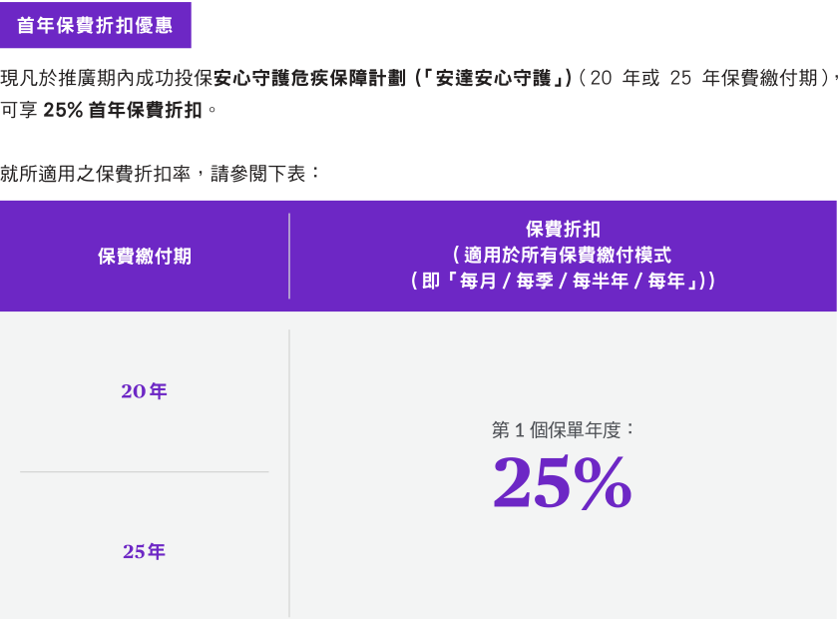The height and width of the screenshot is (619, 840).
Task: Click the vertical divider in the purple header
Action: (289, 256)
